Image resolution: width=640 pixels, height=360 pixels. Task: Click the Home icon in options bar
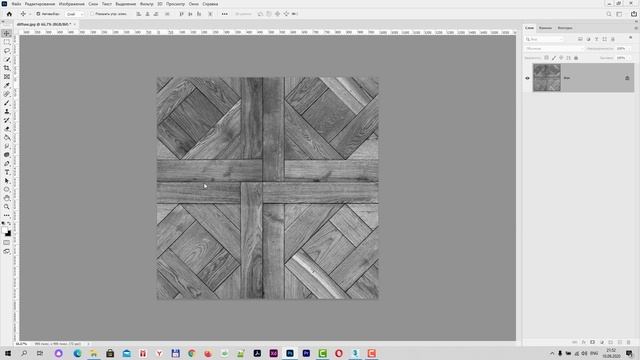(x=9, y=14)
